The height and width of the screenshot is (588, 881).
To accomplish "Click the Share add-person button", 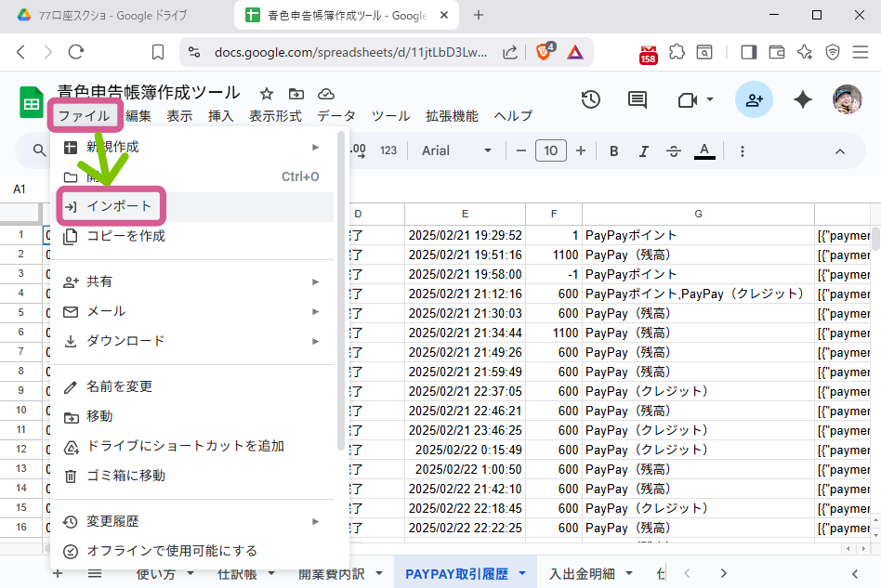I will click(x=754, y=100).
